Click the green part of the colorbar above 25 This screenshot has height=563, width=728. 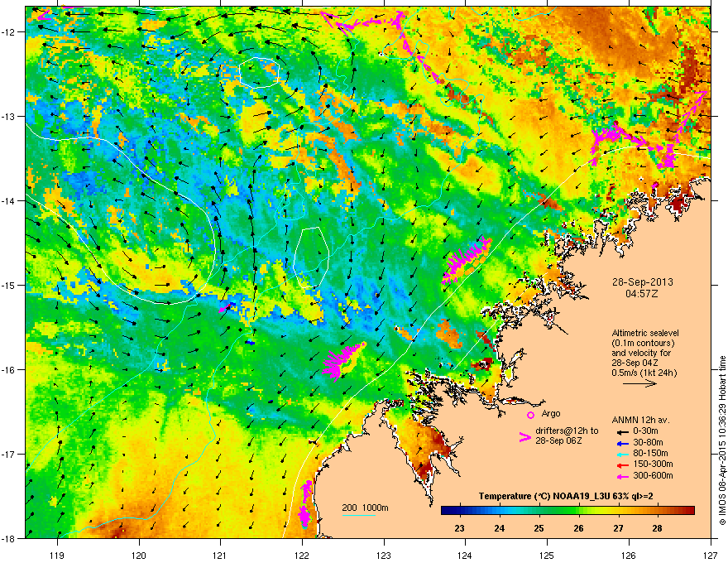click(539, 511)
